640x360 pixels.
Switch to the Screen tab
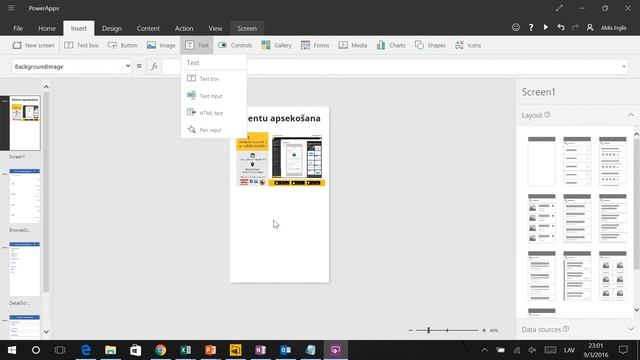pos(247,28)
